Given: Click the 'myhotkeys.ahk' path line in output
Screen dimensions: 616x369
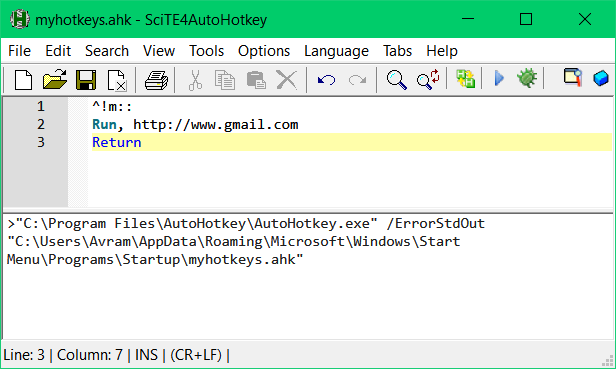Looking at the screenshot, I should point(155,259).
